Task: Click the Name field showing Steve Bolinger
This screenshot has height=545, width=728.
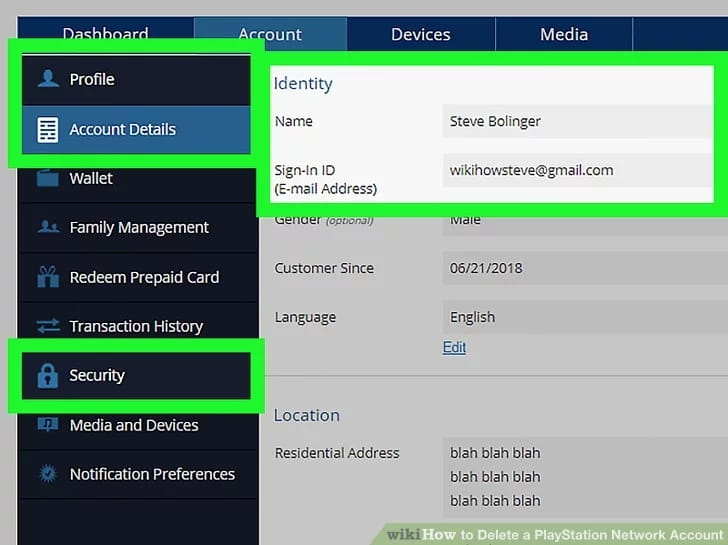Action: [578, 121]
